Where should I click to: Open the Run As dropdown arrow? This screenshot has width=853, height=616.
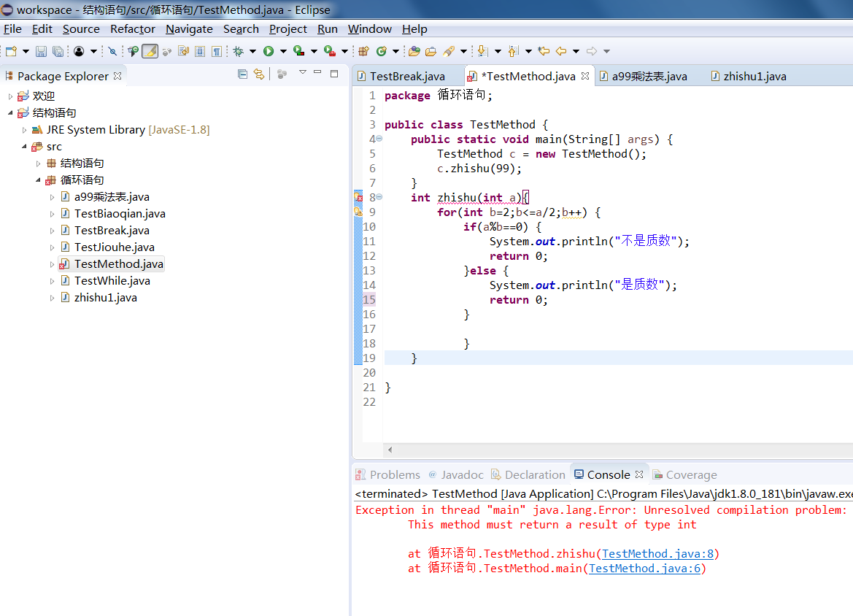coord(283,51)
